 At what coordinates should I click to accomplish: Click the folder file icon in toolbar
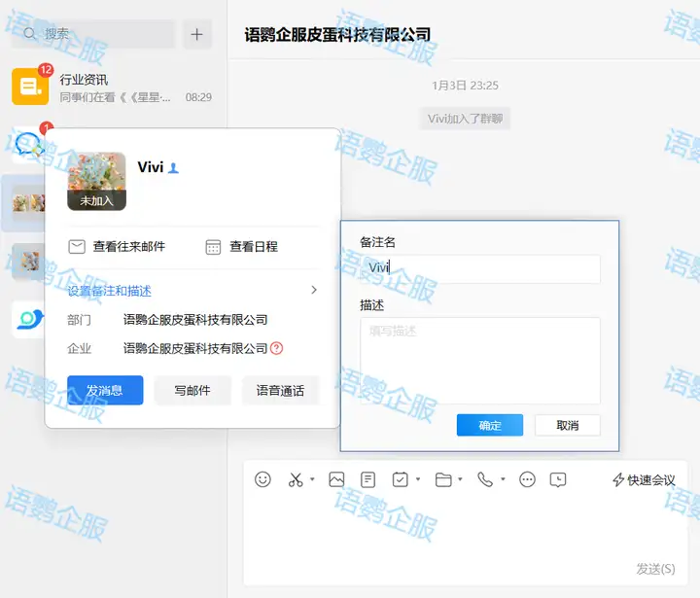pyautogui.click(x=443, y=479)
